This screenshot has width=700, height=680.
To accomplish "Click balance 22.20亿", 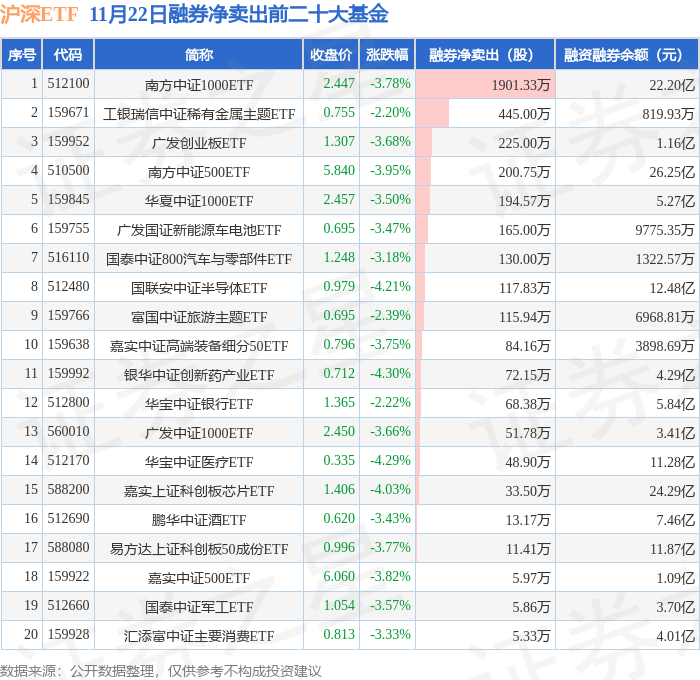I will [672, 85].
